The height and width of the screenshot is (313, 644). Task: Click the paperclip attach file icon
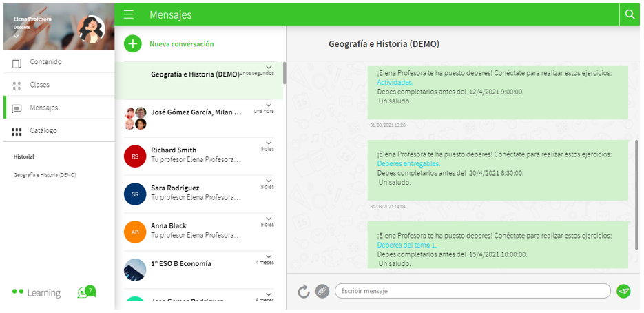[322, 292]
